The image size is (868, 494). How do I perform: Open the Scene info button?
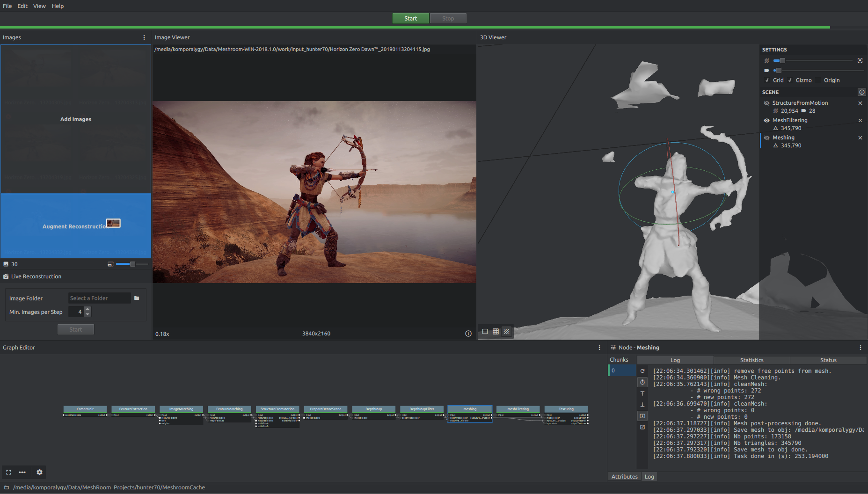[x=861, y=92]
